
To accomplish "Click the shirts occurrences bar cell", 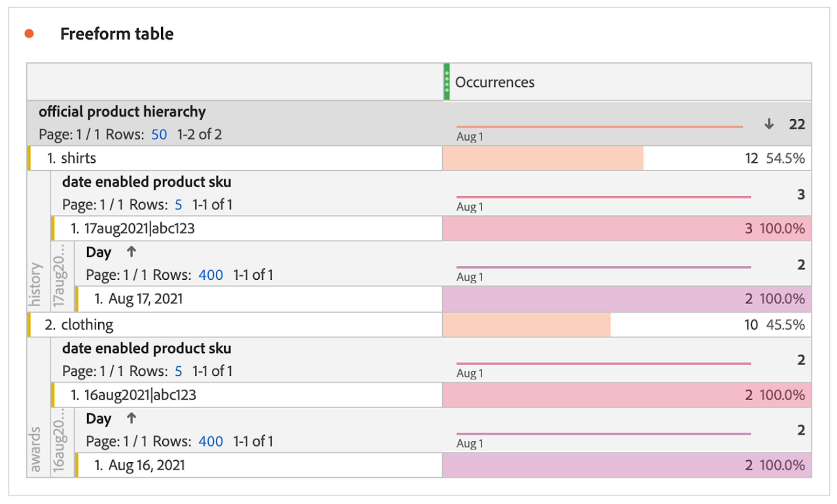I will tap(543, 158).
